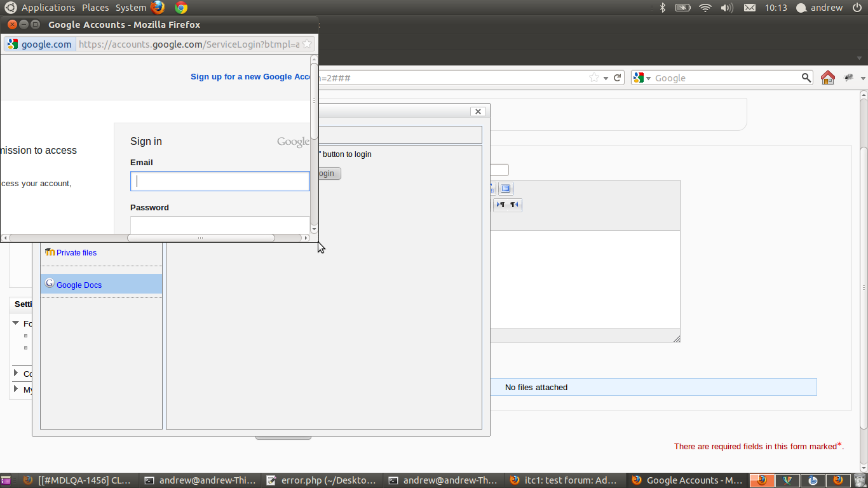Expand the Co... settings tree node
This screenshot has width=868, height=488.
pos(16,373)
